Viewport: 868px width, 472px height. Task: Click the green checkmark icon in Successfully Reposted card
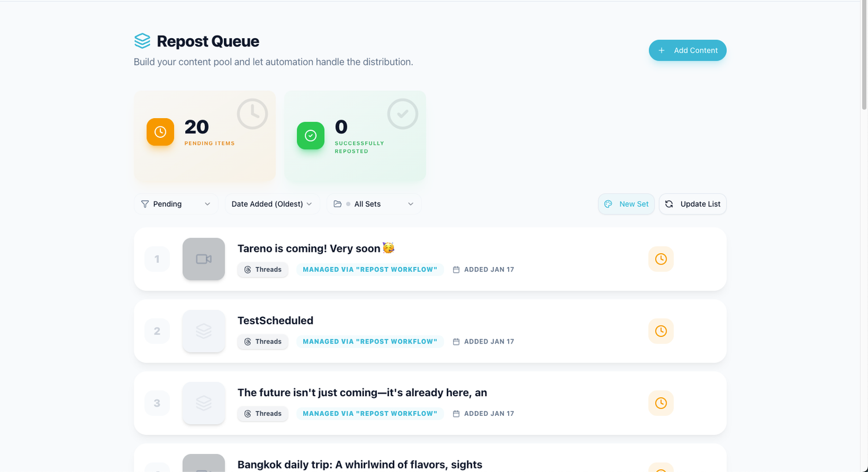[311, 136]
